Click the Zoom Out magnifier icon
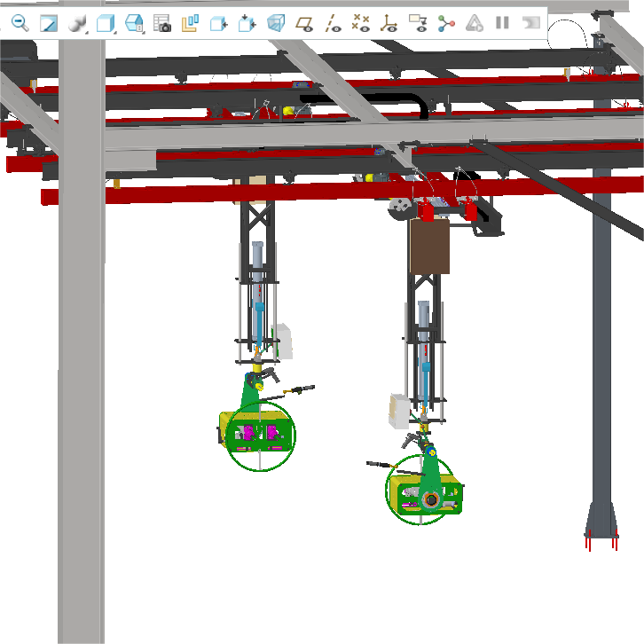The image size is (644, 644). pos(20,24)
